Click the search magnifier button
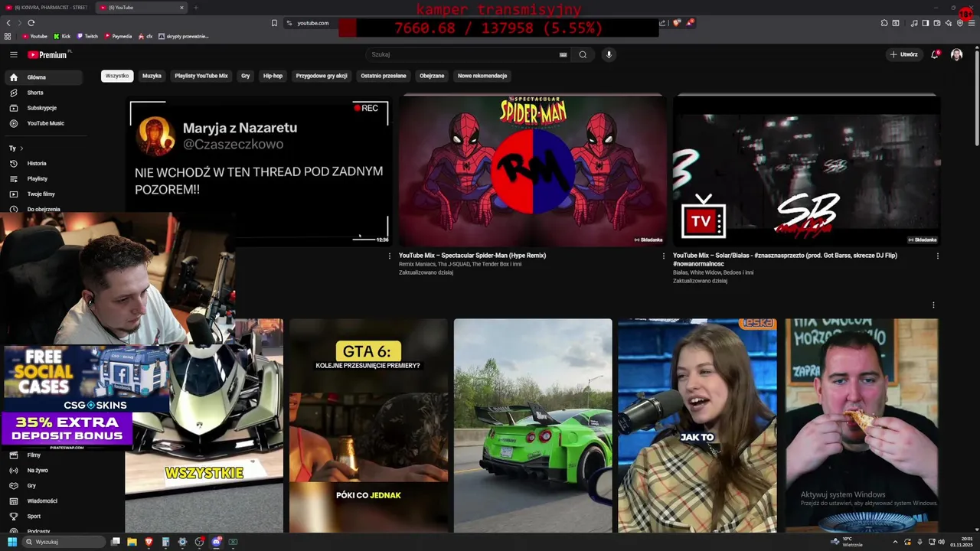Viewport: 980px width, 551px height. pyautogui.click(x=583, y=54)
